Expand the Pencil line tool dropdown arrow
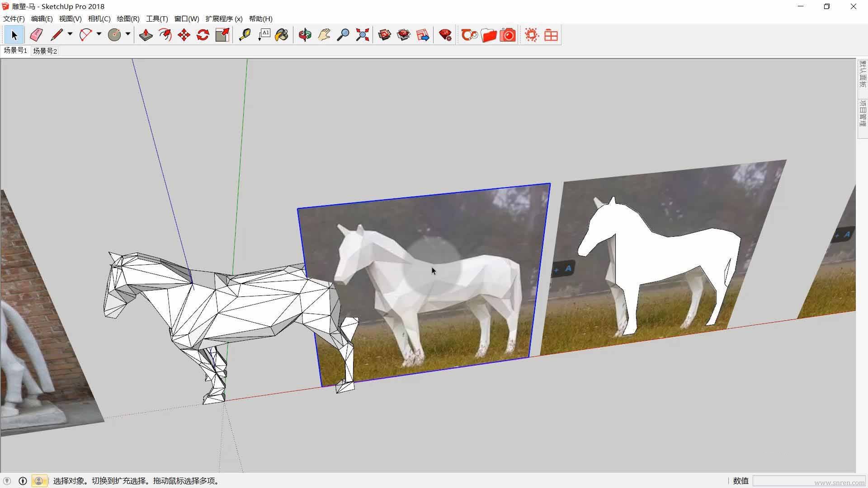Image resolution: width=868 pixels, height=488 pixels. [70, 34]
